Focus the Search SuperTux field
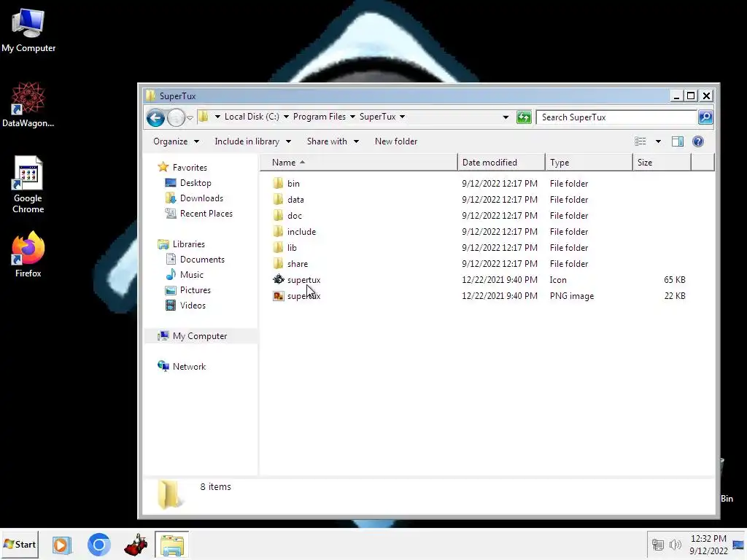 pyautogui.click(x=616, y=117)
